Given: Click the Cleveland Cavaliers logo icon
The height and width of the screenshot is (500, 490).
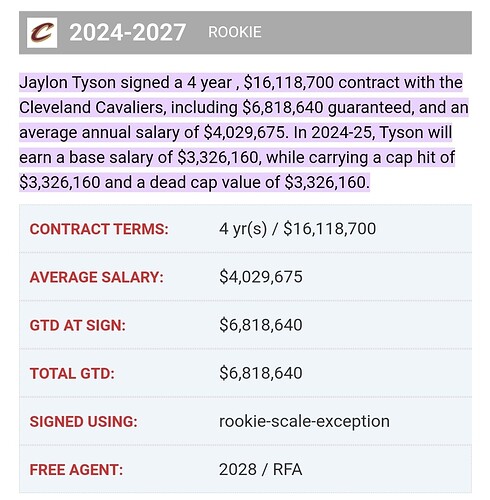Looking at the screenshot, I should click(42, 33).
